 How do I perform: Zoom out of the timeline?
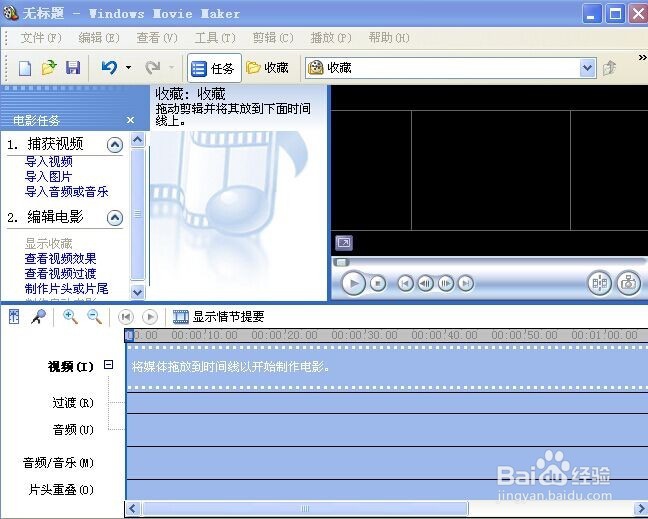coord(95,317)
